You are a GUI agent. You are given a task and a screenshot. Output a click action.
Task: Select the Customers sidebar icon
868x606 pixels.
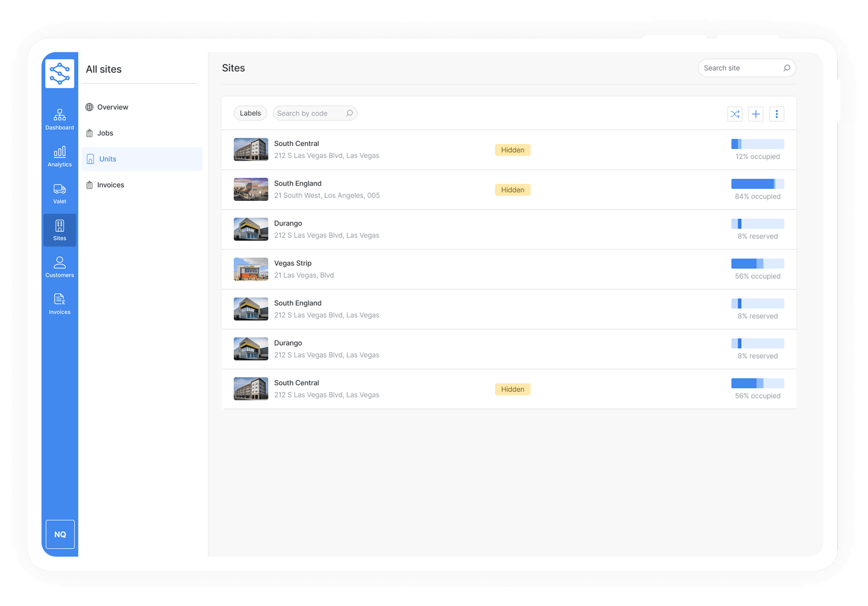pyautogui.click(x=60, y=267)
